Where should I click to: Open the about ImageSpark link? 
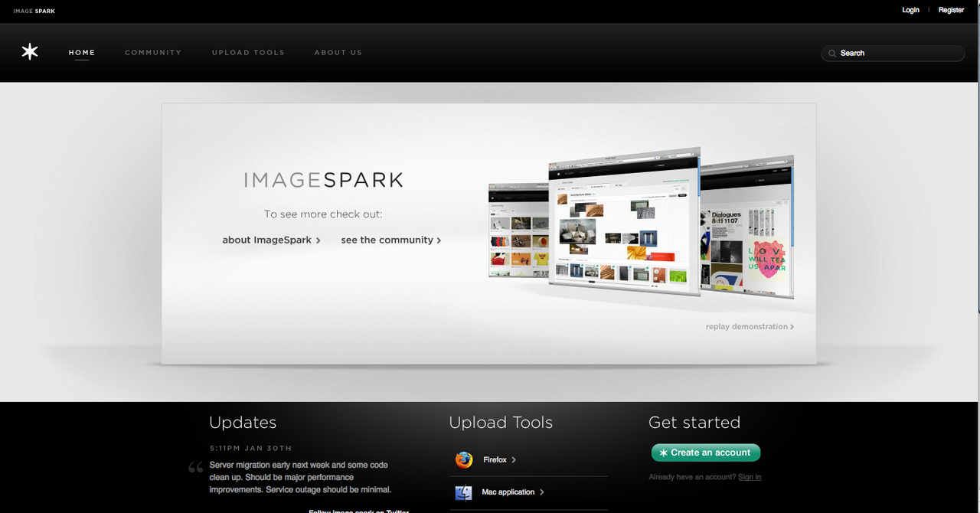tap(267, 240)
